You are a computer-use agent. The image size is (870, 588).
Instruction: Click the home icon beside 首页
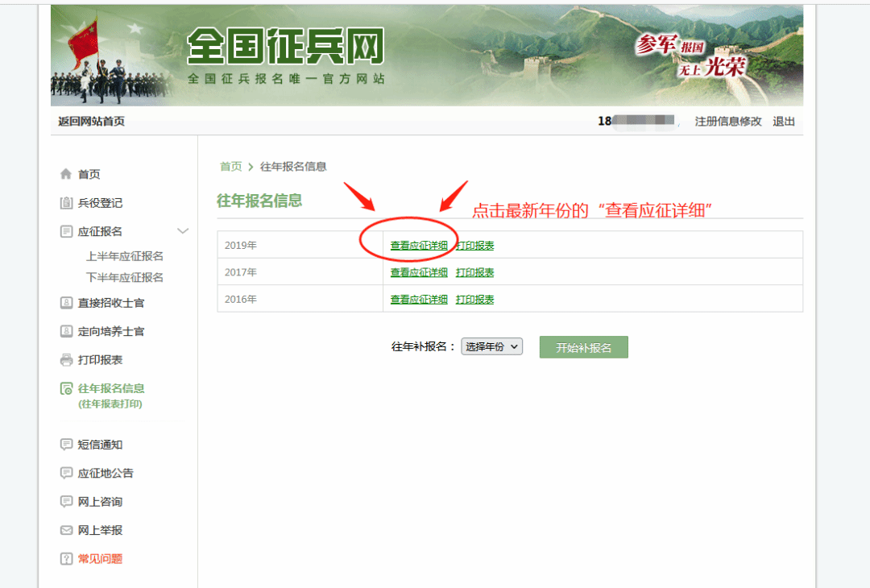(x=66, y=174)
